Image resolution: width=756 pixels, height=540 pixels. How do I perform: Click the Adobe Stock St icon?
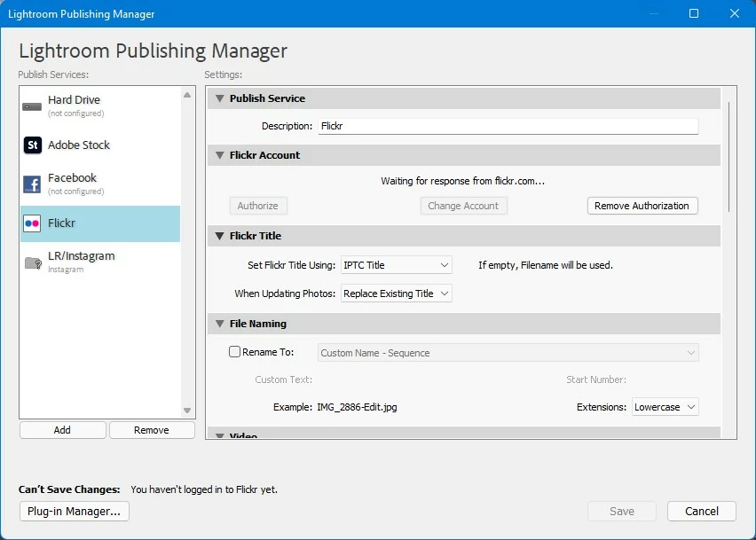pyautogui.click(x=32, y=145)
